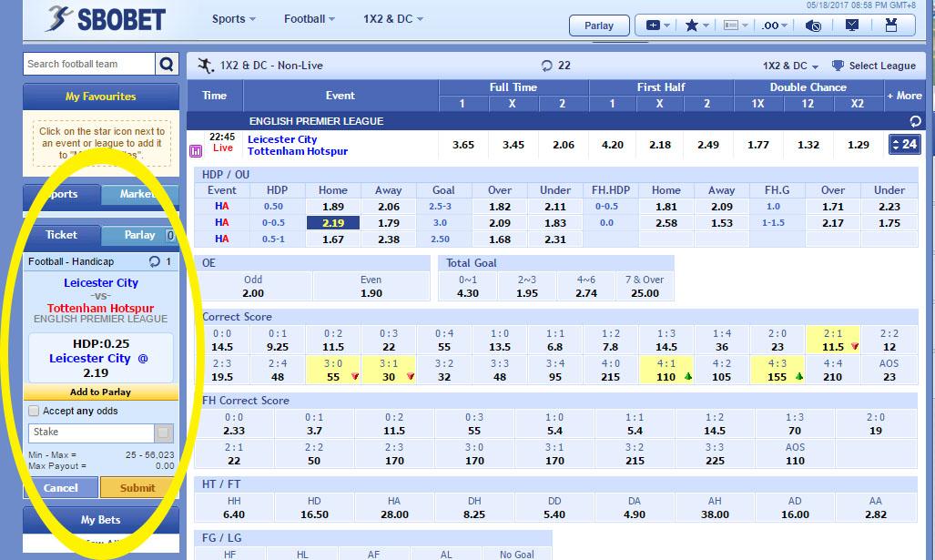Expand the star favourites dropdown
The width and height of the screenshot is (935, 560).
pos(696,25)
